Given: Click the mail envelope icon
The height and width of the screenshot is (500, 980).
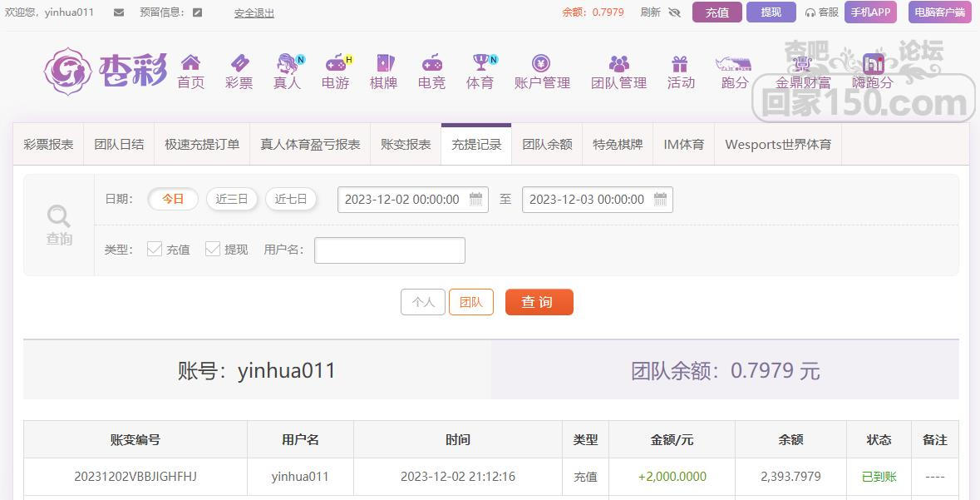Looking at the screenshot, I should tap(119, 12).
